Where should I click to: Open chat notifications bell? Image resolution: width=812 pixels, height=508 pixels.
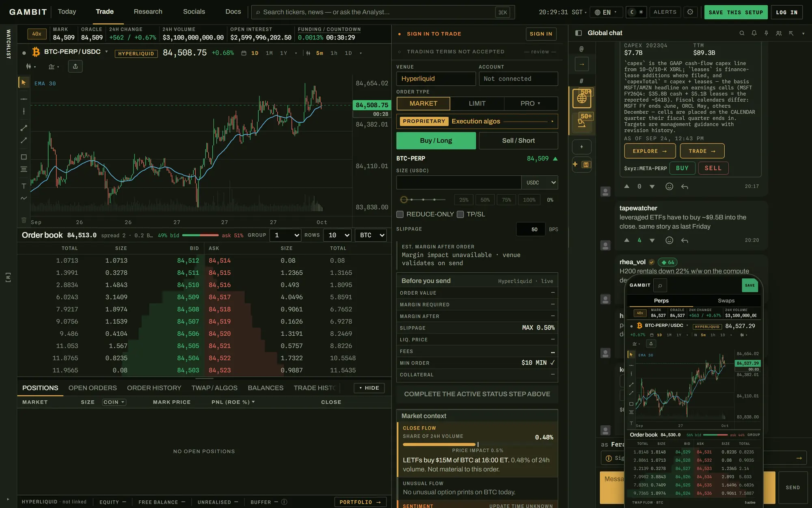pos(754,33)
